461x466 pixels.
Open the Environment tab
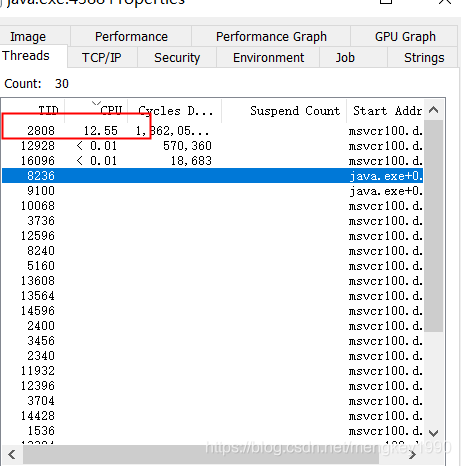point(268,58)
